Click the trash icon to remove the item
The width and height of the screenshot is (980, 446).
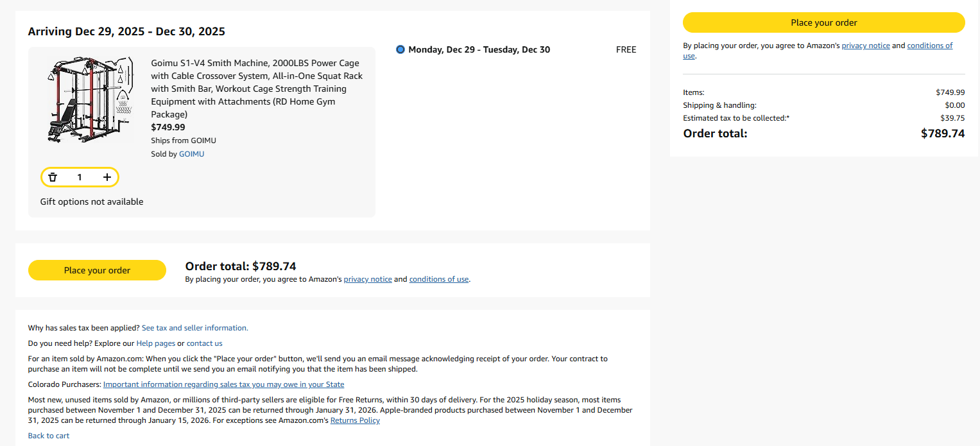coord(53,177)
